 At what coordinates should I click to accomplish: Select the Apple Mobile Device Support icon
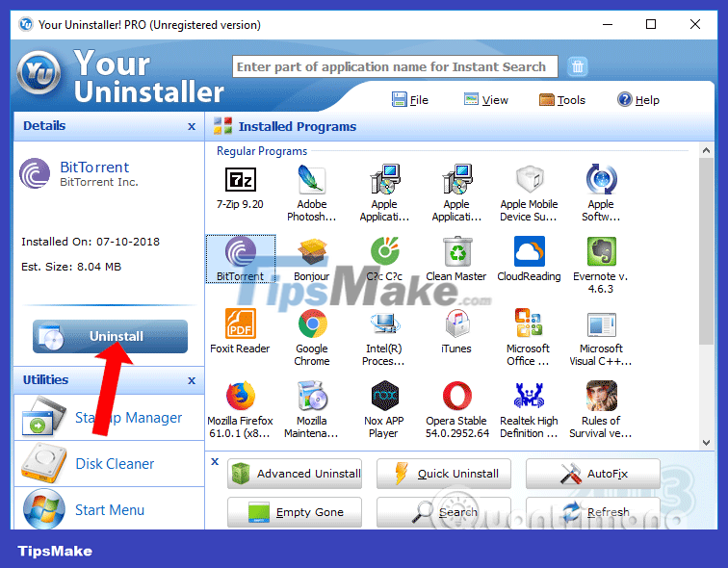coord(529,179)
